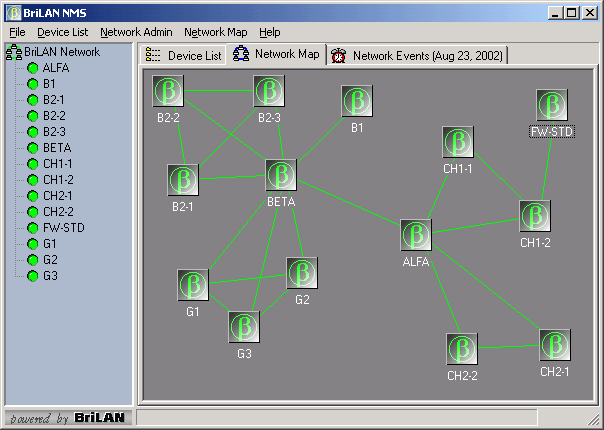Select FW-STD in the device tree
This screenshot has width=604, height=430.
point(64,228)
